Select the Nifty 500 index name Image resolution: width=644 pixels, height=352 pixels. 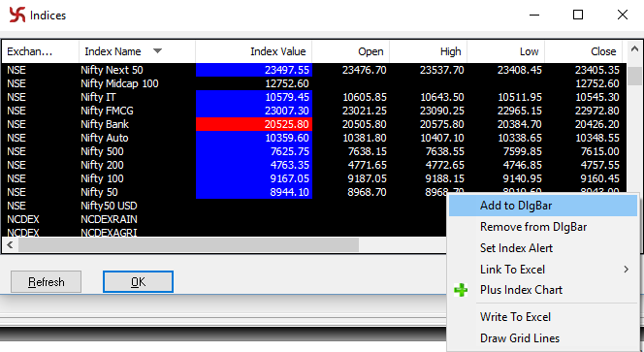point(102,151)
